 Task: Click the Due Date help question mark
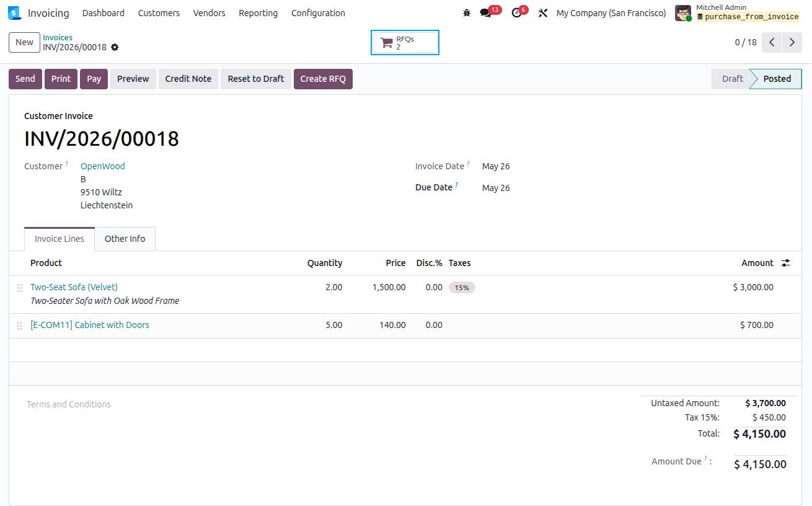457,185
